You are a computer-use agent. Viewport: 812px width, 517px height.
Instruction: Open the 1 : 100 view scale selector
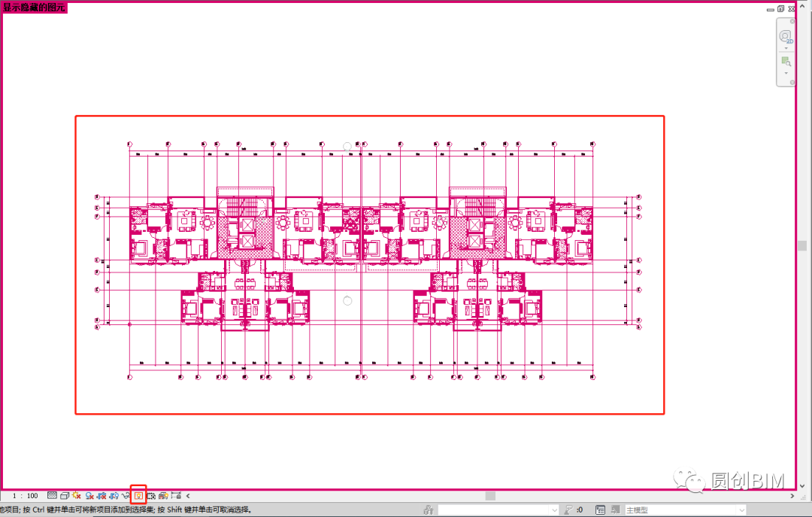click(26, 496)
